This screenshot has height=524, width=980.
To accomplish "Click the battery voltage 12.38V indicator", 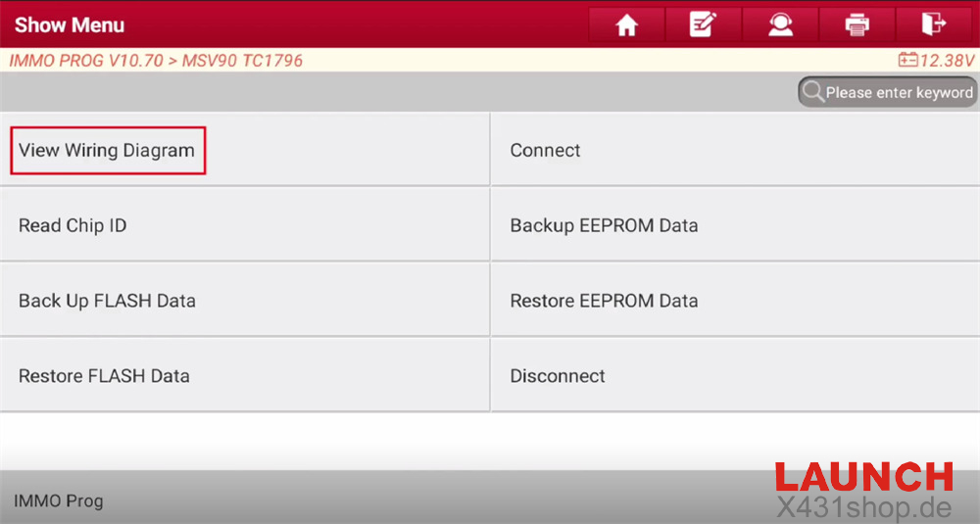I will 936,61.
